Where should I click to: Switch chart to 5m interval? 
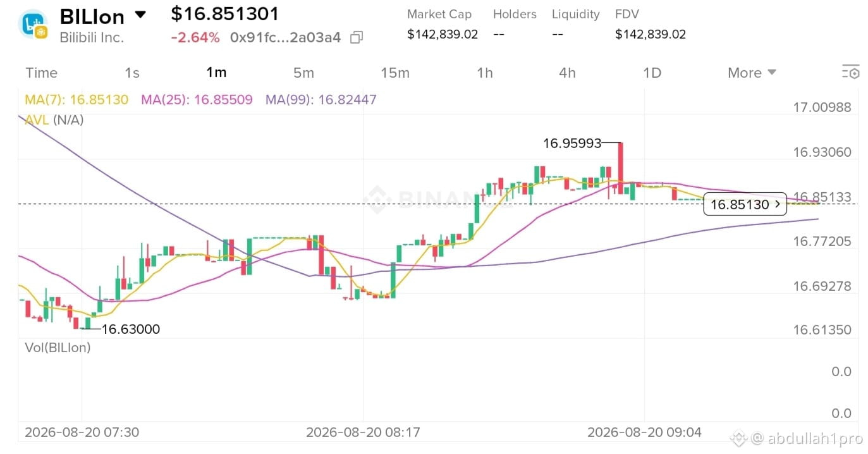tap(303, 73)
